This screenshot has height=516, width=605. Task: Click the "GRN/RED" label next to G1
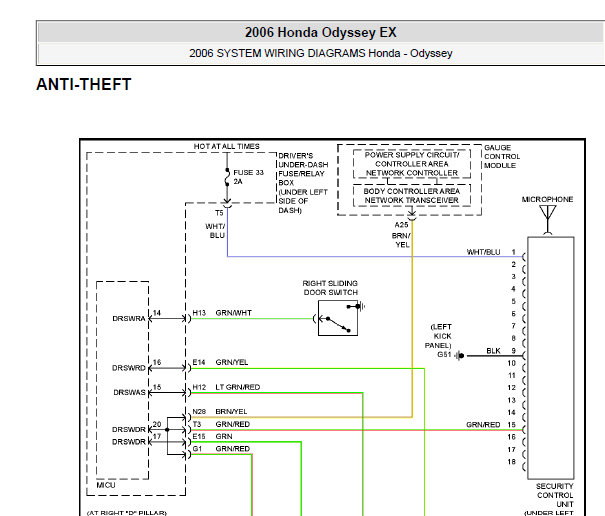point(233,448)
